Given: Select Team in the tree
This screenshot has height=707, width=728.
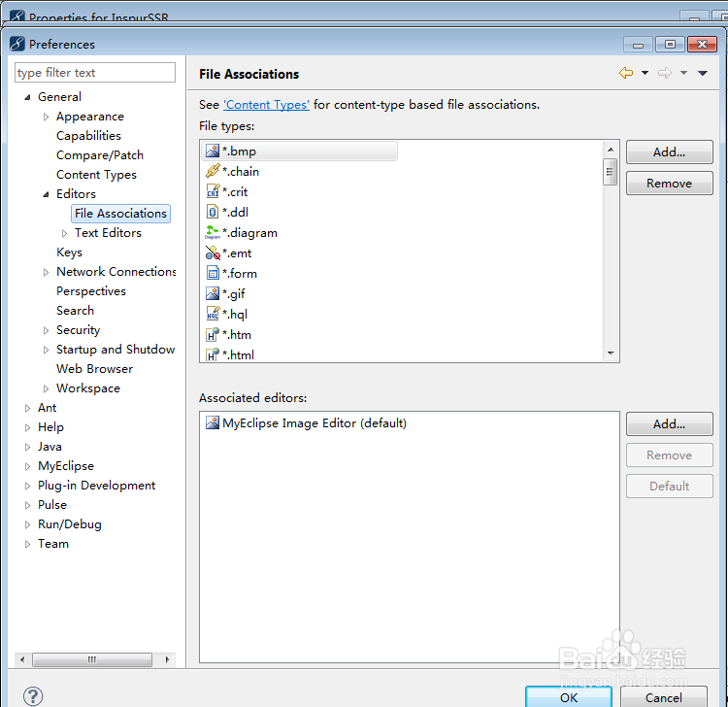Looking at the screenshot, I should (53, 544).
